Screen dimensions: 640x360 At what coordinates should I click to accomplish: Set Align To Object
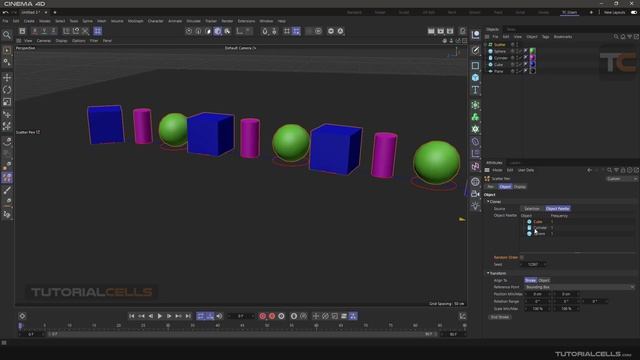pyautogui.click(x=544, y=280)
